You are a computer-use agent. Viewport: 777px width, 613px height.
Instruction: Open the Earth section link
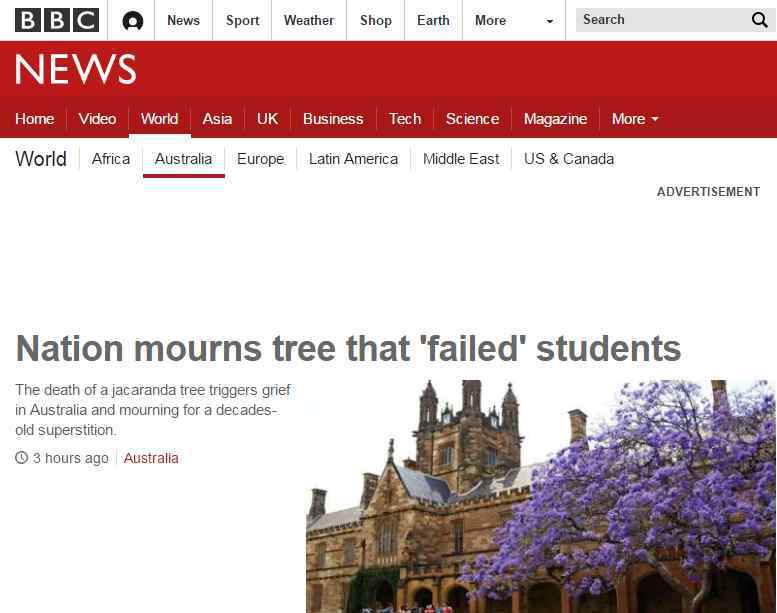click(x=433, y=20)
